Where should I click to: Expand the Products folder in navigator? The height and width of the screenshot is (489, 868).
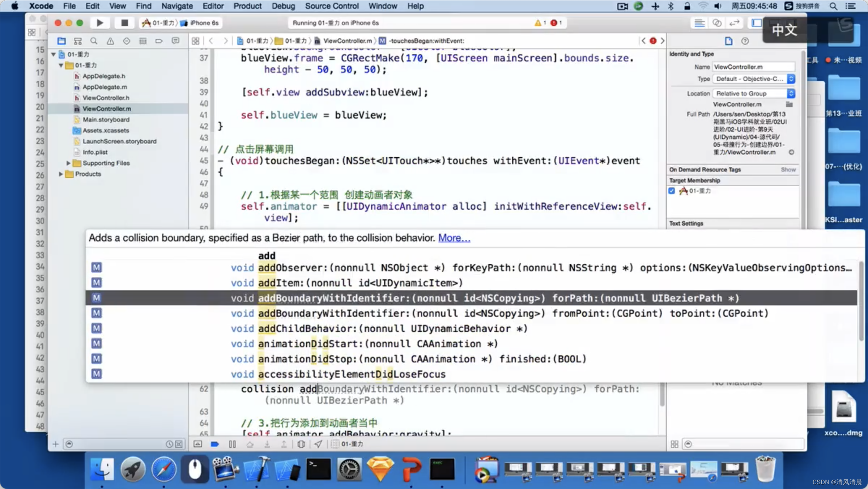60,174
